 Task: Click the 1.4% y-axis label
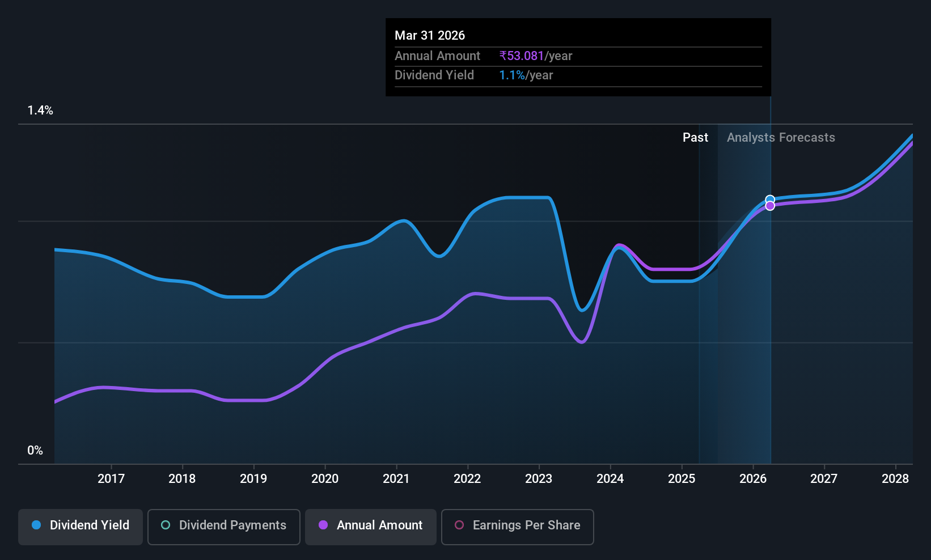point(40,111)
